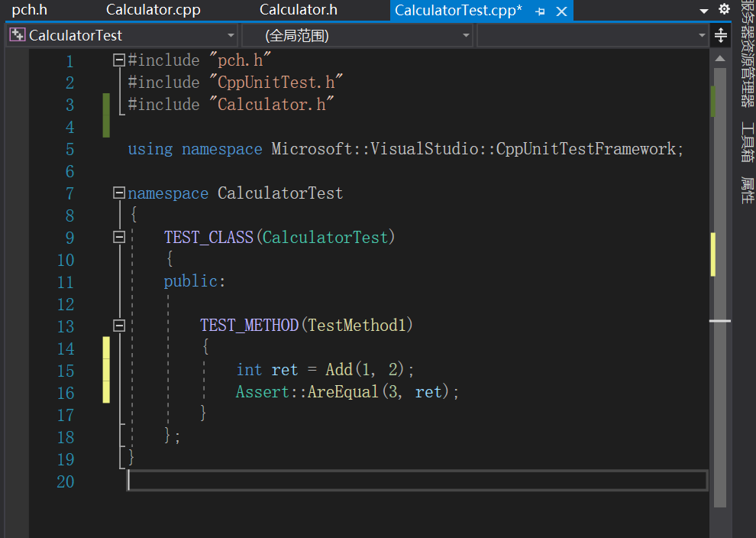This screenshot has height=538, width=756.
Task: Open the 服务器资源管理器 side panel
Action: [747, 54]
